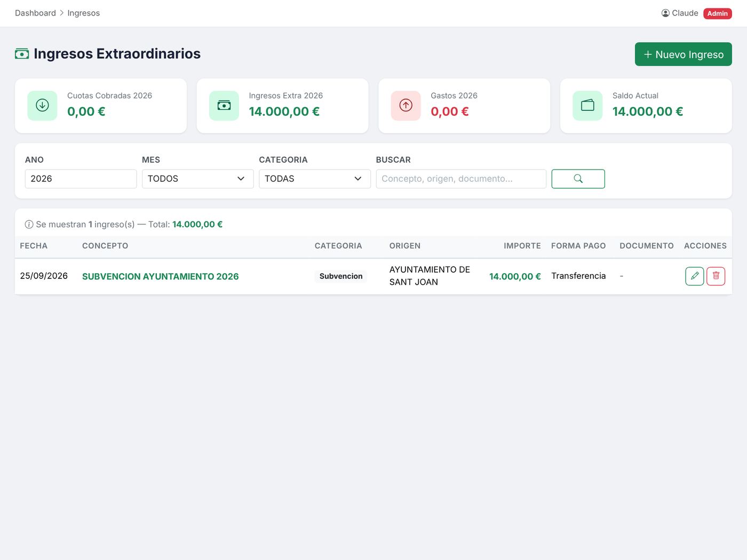747x560 pixels.
Task: Click the Cuotas Cobradas download-arrow icon
Action: click(42, 106)
